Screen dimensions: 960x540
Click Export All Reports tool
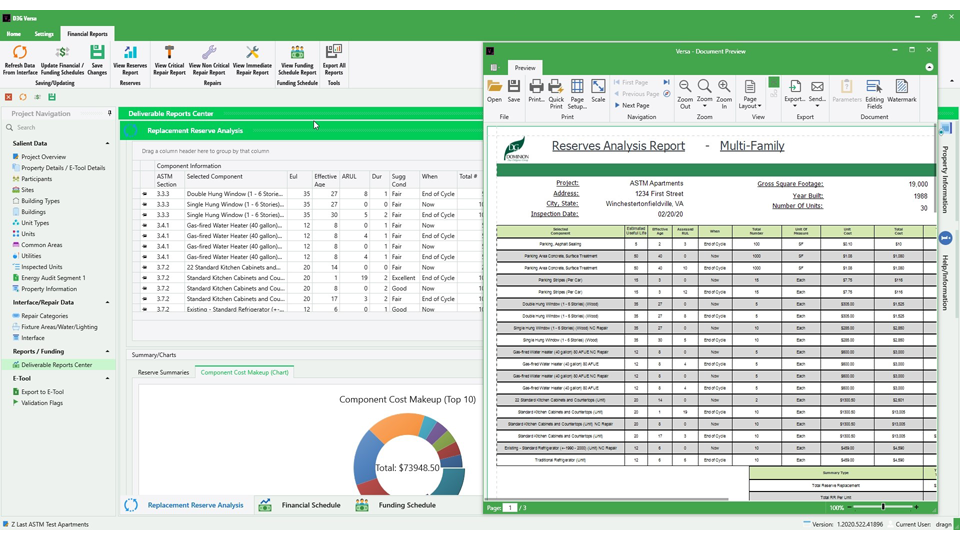[x=334, y=54]
